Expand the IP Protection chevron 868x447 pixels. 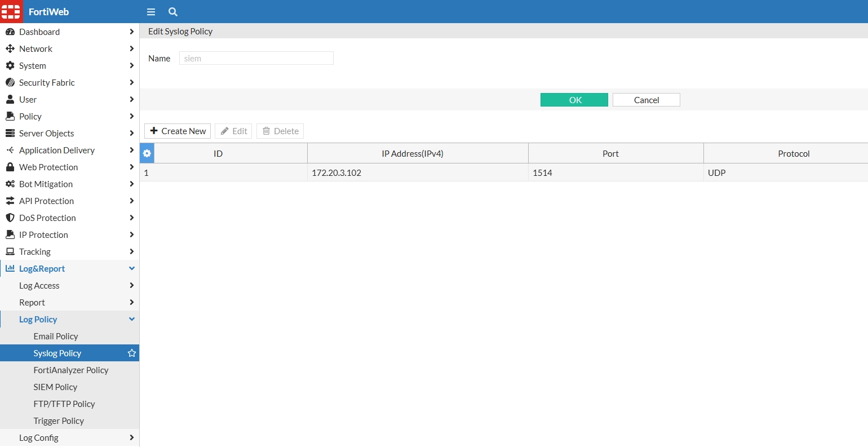coord(131,235)
